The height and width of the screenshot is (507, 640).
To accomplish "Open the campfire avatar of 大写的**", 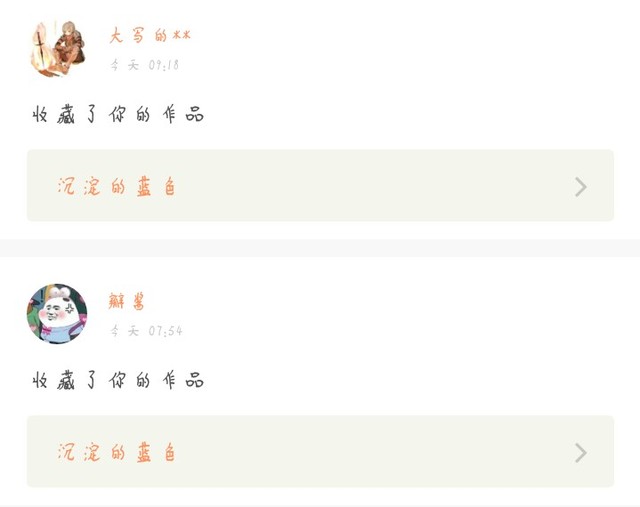I will coord(57,48).
